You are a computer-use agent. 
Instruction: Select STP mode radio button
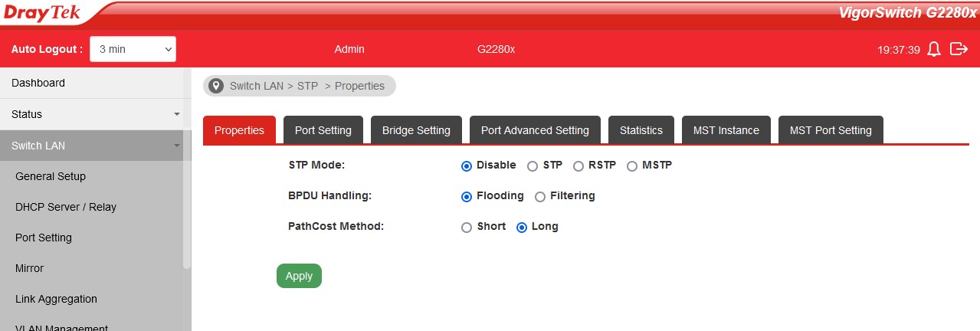[x=533, y=165]
